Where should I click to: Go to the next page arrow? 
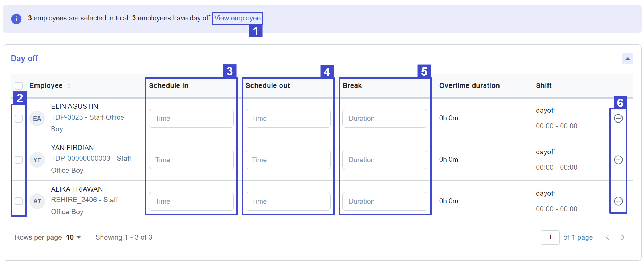[x=623, y=237]
